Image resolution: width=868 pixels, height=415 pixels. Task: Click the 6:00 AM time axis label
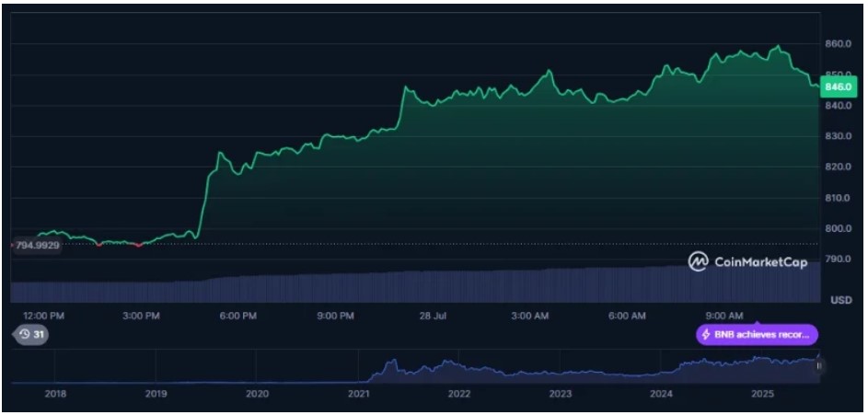626,316
